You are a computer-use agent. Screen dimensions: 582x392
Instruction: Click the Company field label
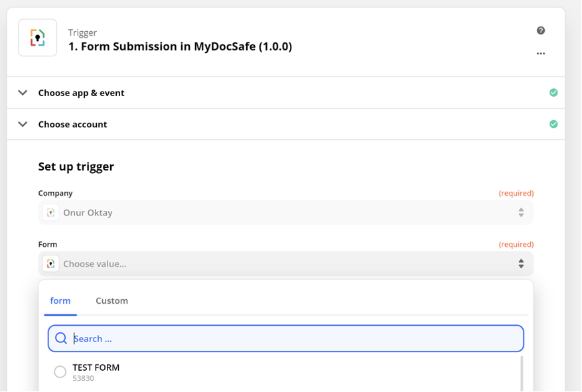point(55,193)
